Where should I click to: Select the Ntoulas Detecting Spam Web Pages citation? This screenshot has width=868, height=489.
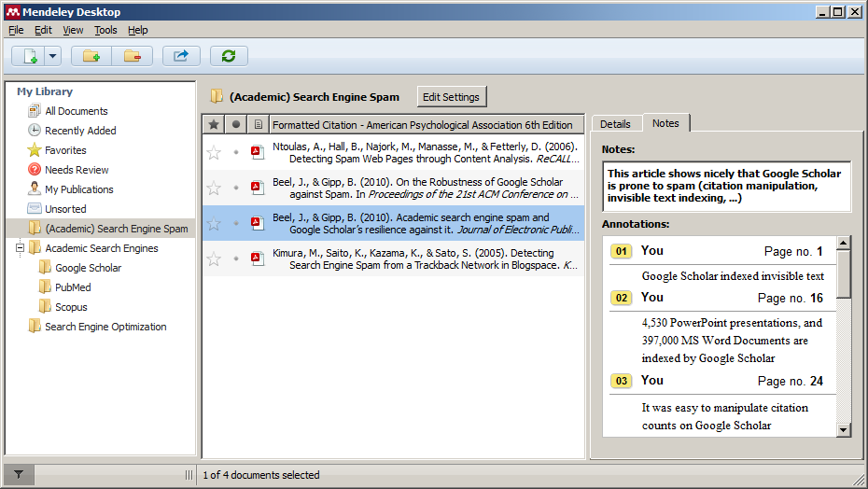pyautogui.click(x=426, y=152)
